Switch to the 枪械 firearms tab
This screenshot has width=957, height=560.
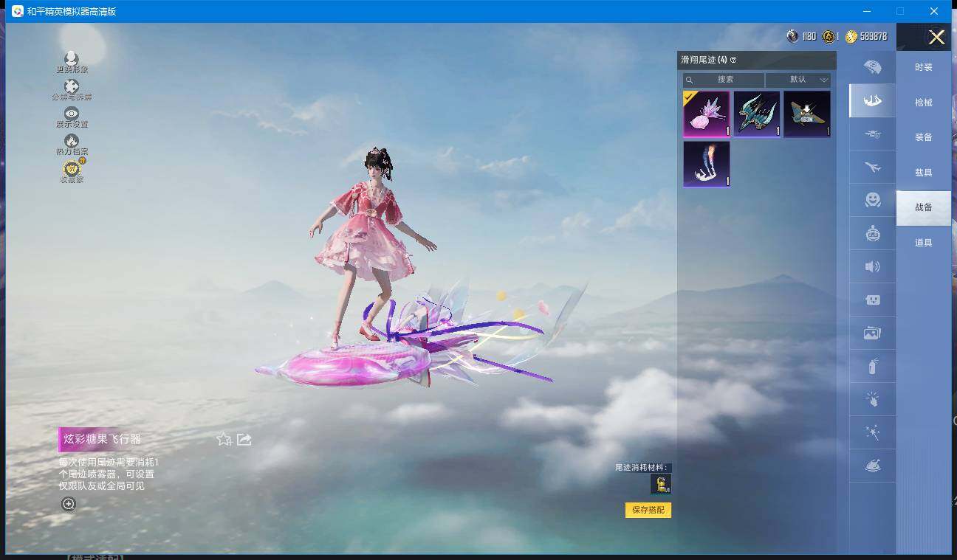[x=924, y=103]
